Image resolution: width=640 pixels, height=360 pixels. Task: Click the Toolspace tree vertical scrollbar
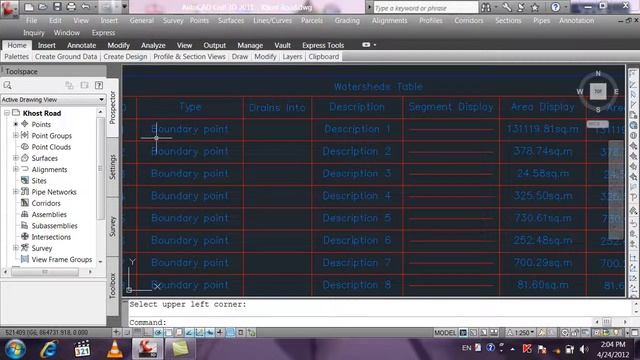[100, 168]
